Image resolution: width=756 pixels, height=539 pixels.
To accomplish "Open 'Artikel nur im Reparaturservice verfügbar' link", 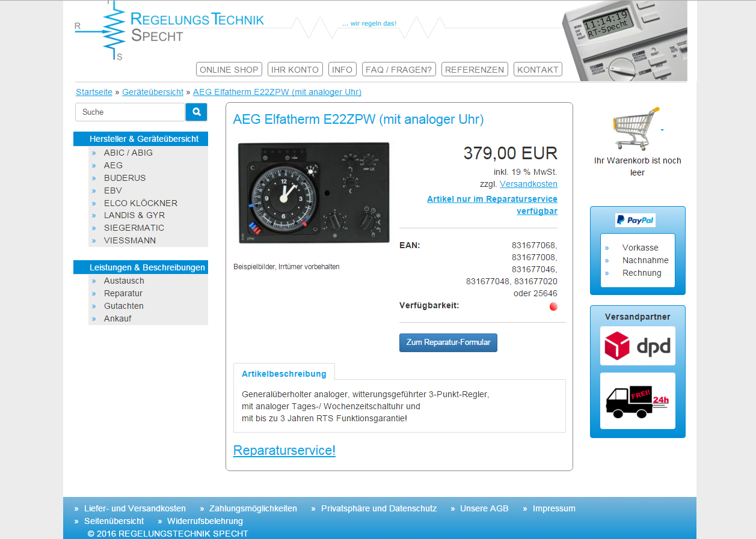I will [492, 205].
